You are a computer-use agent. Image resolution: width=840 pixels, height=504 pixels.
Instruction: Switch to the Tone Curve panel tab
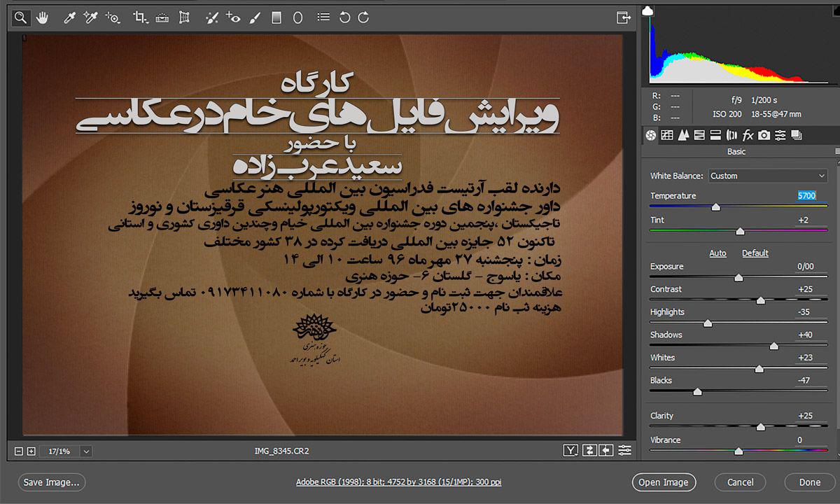[666, 135]
